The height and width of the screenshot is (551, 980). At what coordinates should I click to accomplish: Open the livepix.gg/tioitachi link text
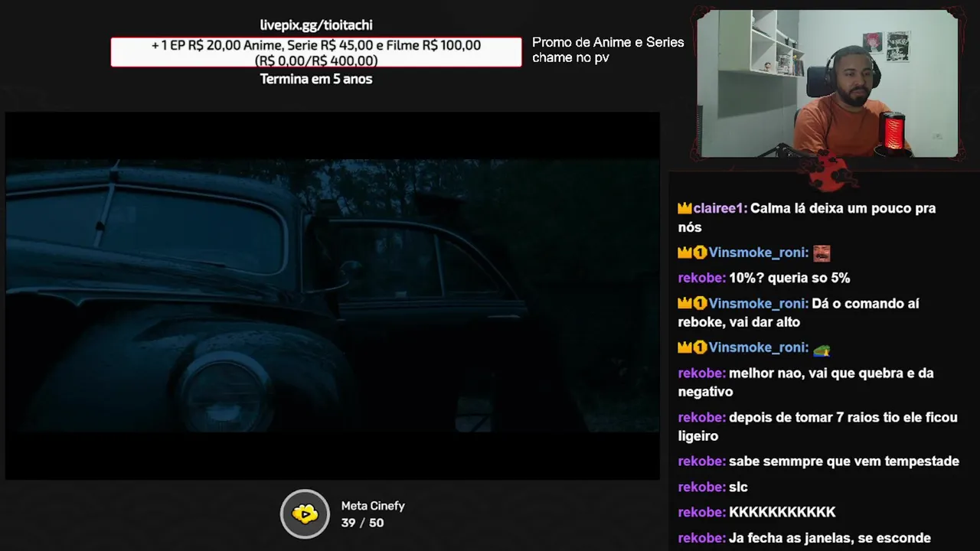coord(316,25)
